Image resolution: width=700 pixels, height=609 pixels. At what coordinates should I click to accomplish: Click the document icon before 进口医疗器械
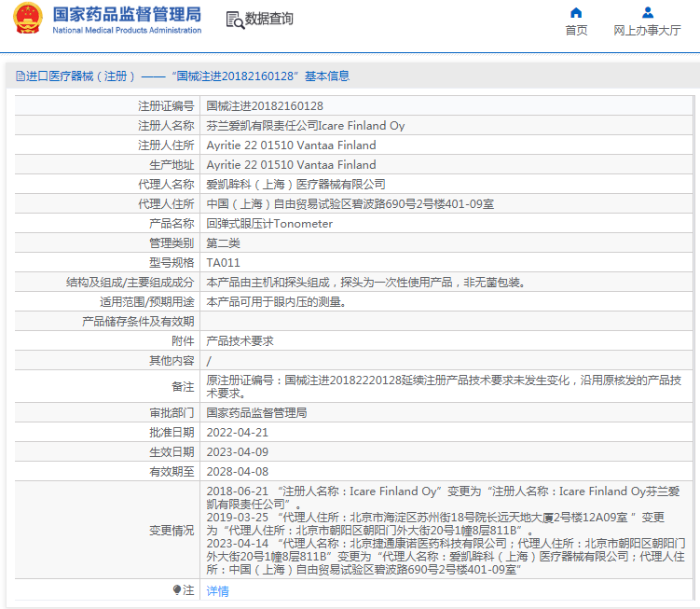pos(20,76)
